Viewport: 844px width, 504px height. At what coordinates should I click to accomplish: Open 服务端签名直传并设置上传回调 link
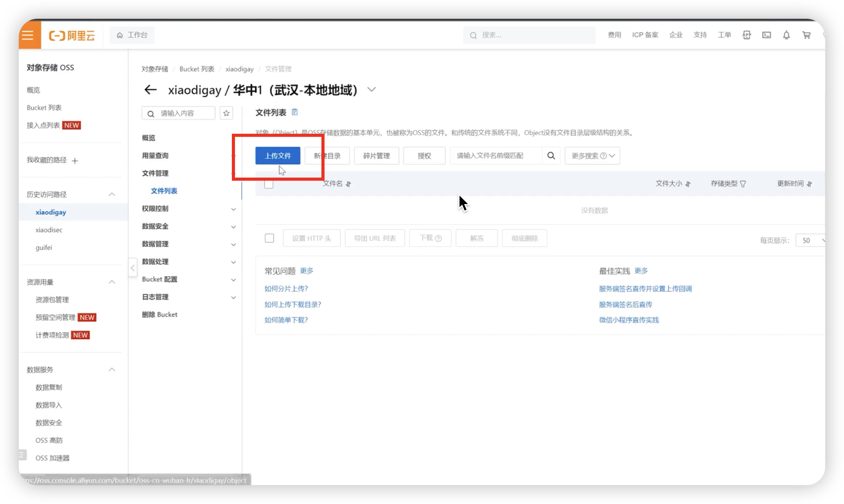[645, 288]
